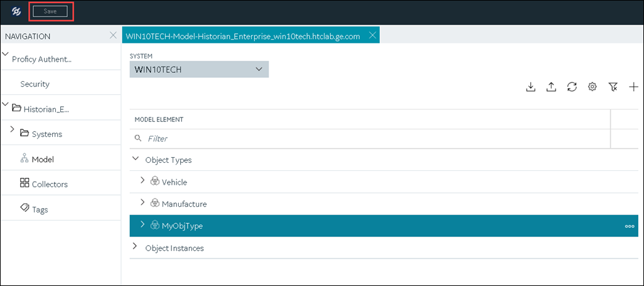
Task: Open the model settings gear
Action: pos(593,87)
